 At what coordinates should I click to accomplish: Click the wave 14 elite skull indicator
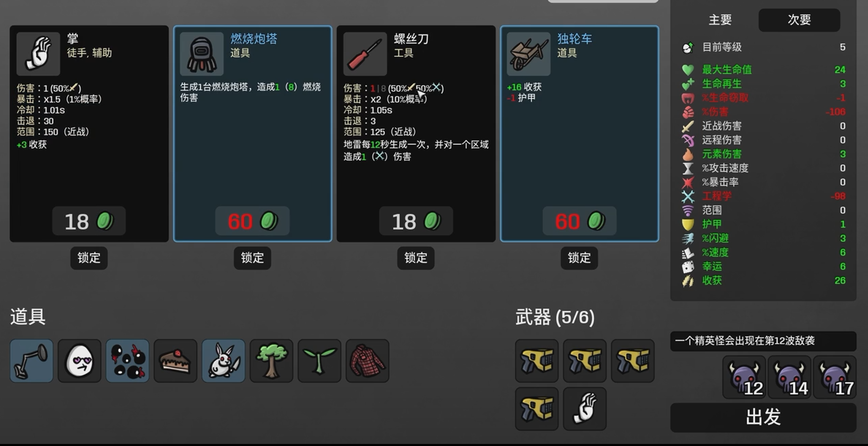click(790, 377)
